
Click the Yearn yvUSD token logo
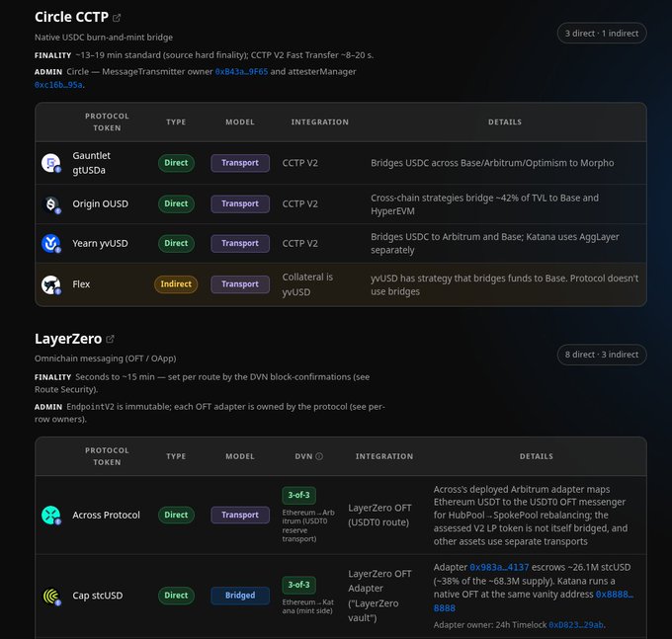tap(51, 243)
